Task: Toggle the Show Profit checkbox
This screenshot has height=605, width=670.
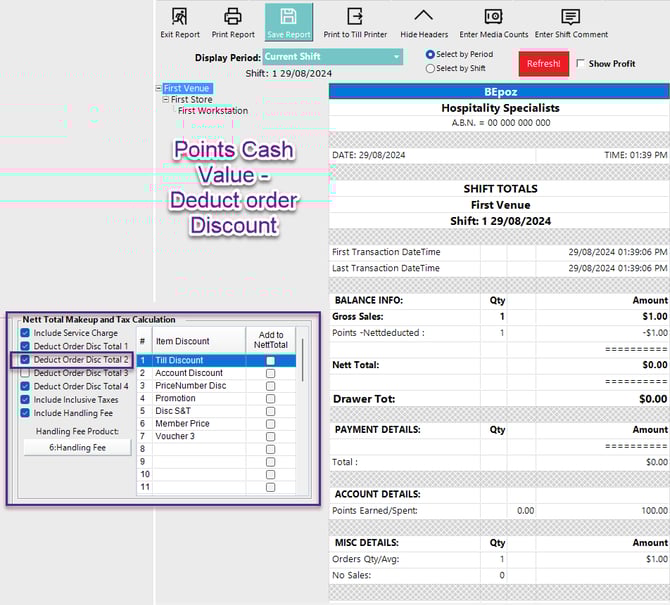Action: coord(582,64)
